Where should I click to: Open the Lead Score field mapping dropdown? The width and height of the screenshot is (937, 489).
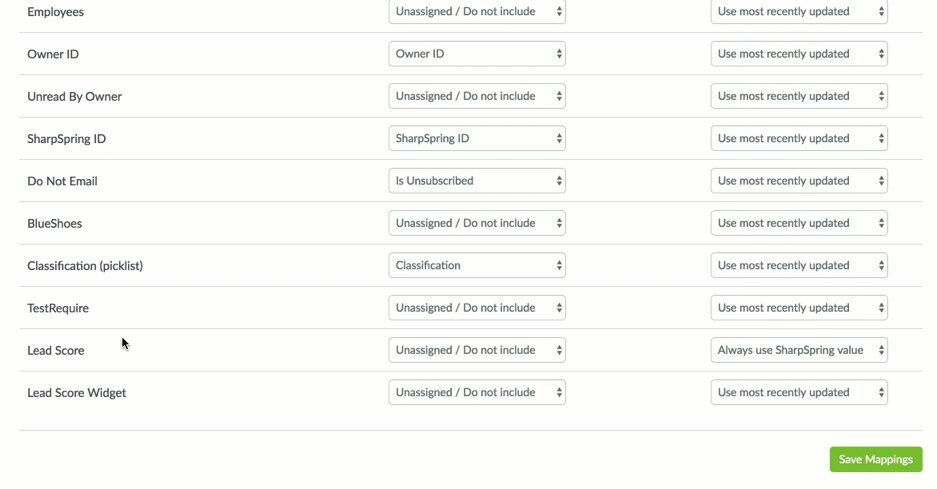477,350
